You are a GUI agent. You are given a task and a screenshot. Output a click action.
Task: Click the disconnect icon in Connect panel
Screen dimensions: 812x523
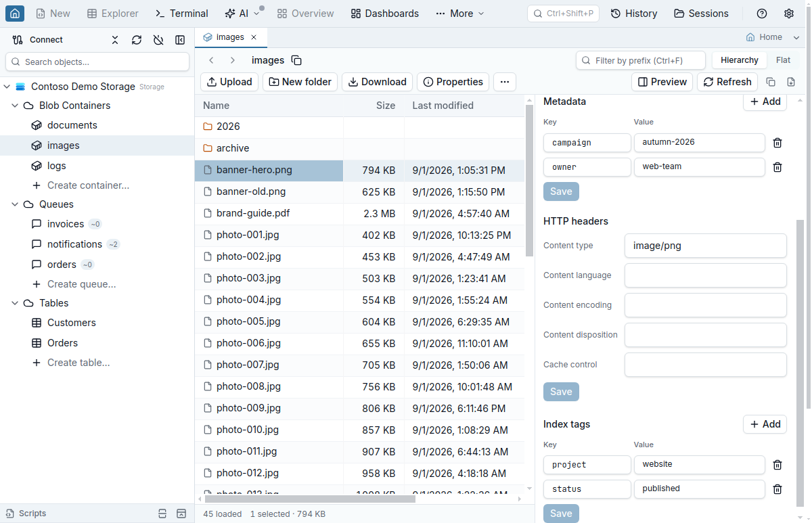158,40
